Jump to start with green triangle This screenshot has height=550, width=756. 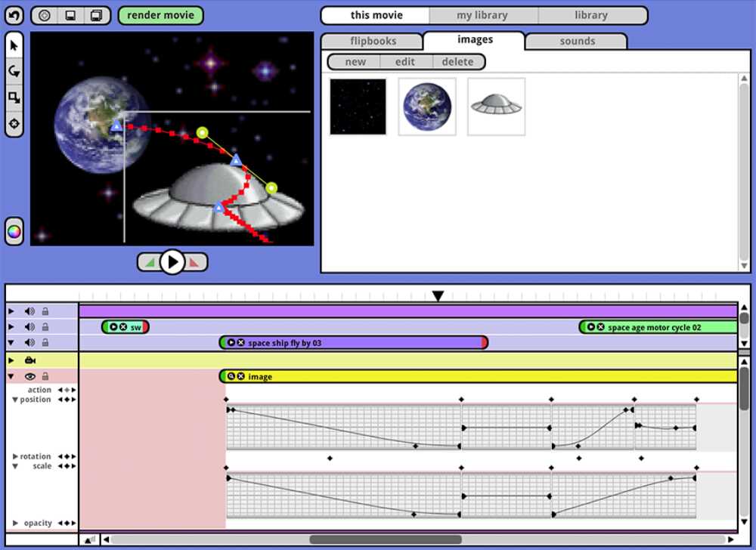click(x=150, y=262)
